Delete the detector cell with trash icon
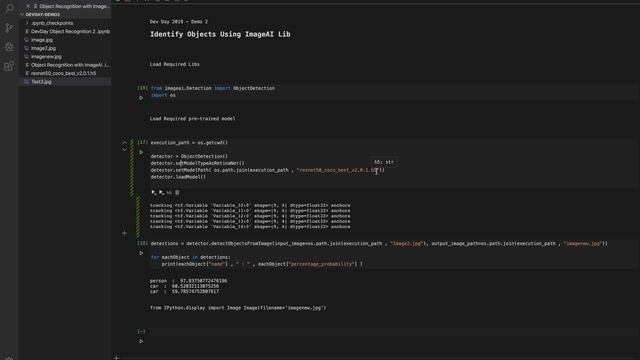This screenshot has width=640, height=360. (x=177, y=192)
